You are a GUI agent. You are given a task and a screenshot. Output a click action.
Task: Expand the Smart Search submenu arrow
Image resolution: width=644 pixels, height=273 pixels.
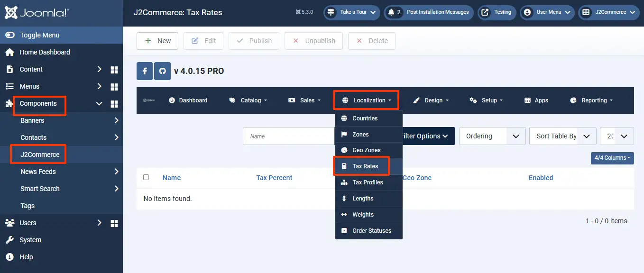coord(116,189)
